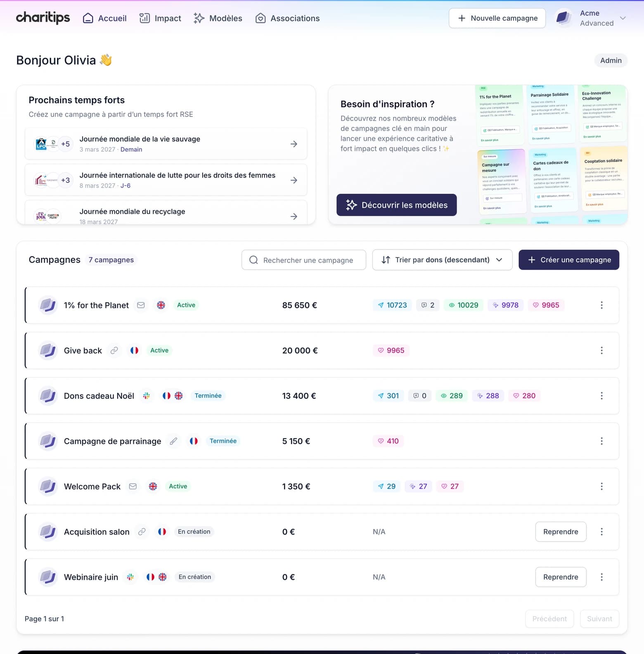
Task: Open the Associations menu
Action: (287, 18)
